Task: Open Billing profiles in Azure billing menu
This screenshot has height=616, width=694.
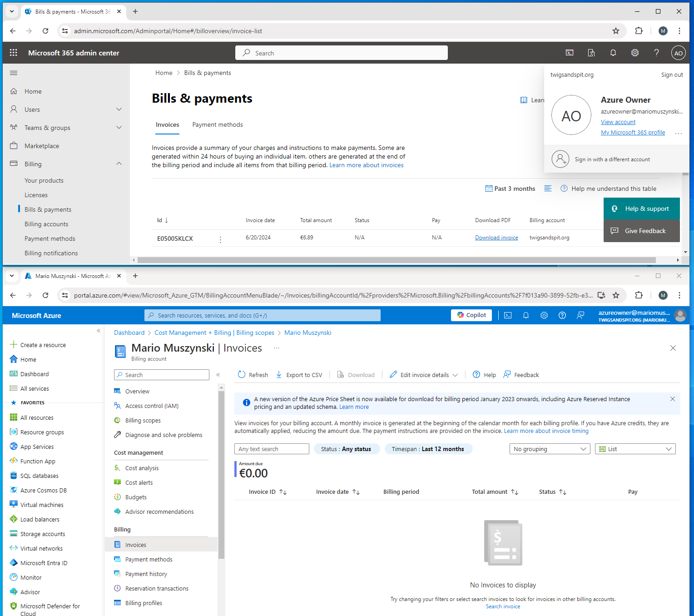Action: pyautogui.click(x=144, y=603)
